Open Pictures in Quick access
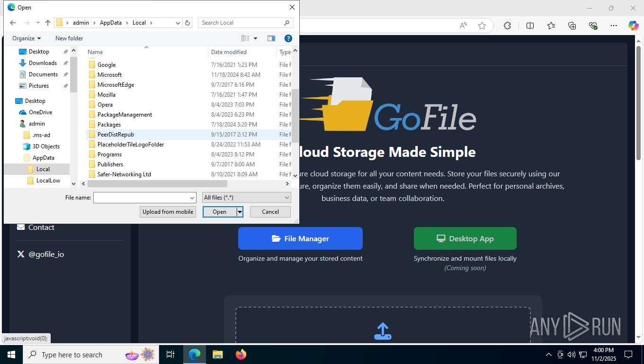Image resolution: width=644 pixels, height=364 pixels. tap(39, 86)
